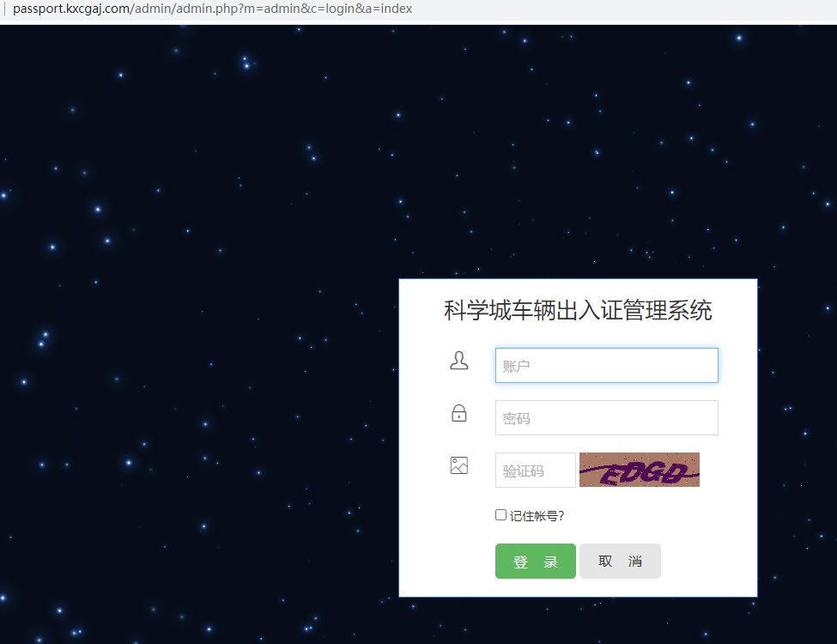Click the picture icon beside 验证码 field
This screenshot has height=644, width=837.
pyautogui.click(x=459, y=465)
